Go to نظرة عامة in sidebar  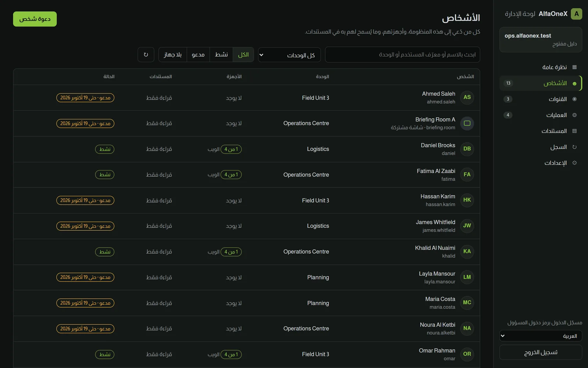pyautogui.click(x=541, y=67)
